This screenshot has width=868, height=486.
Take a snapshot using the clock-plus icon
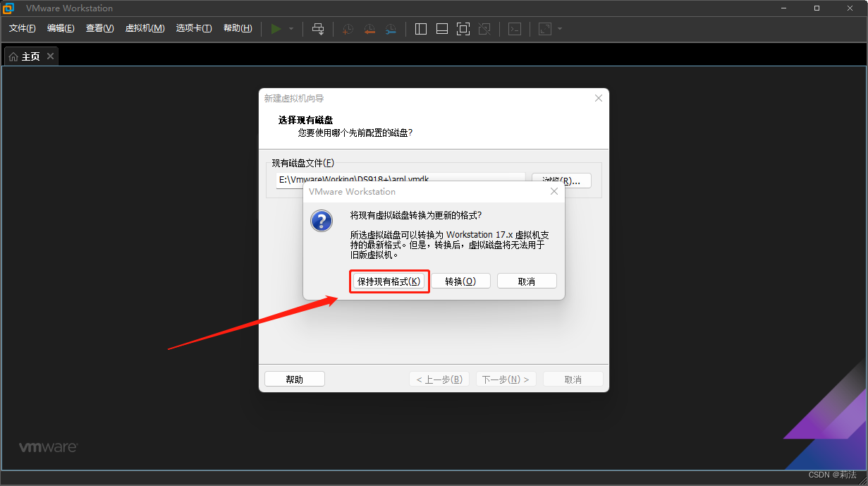348,29
